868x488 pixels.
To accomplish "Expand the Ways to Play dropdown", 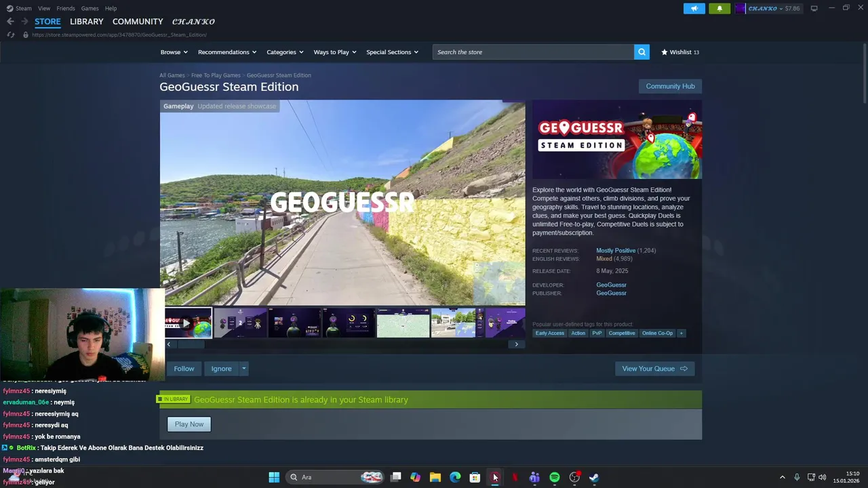I will tap(335, 52).
